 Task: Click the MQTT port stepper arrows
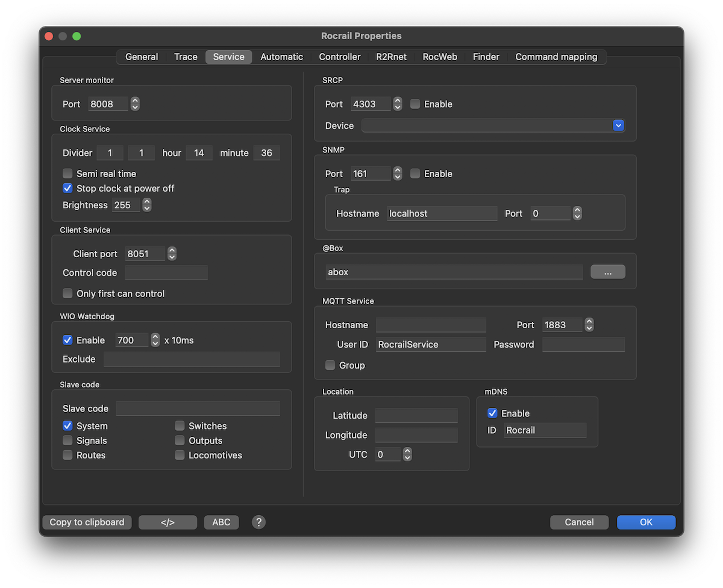589,325
